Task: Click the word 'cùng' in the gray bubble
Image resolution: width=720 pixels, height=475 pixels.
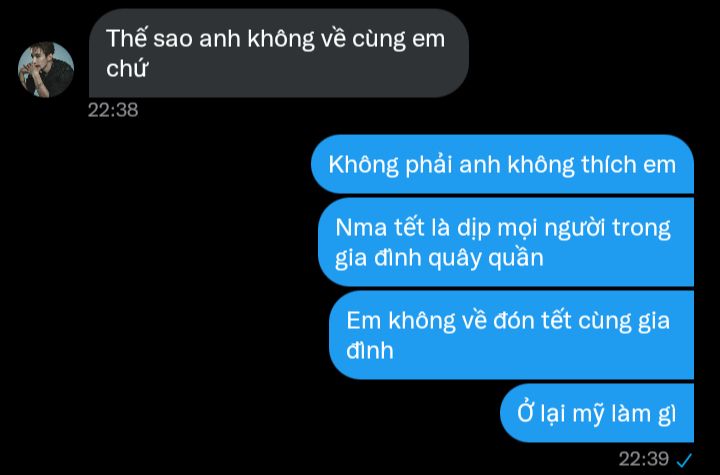Action: (x=379, y=40)
